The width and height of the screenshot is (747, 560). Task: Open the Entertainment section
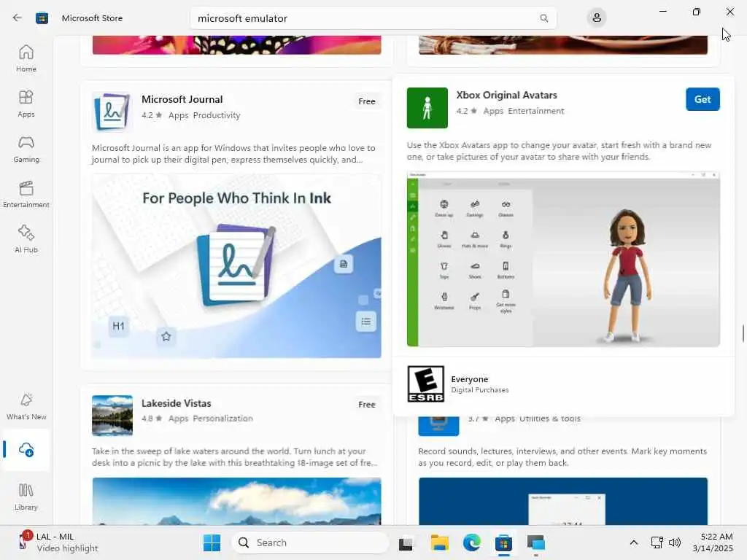click(x=26, y=194)
